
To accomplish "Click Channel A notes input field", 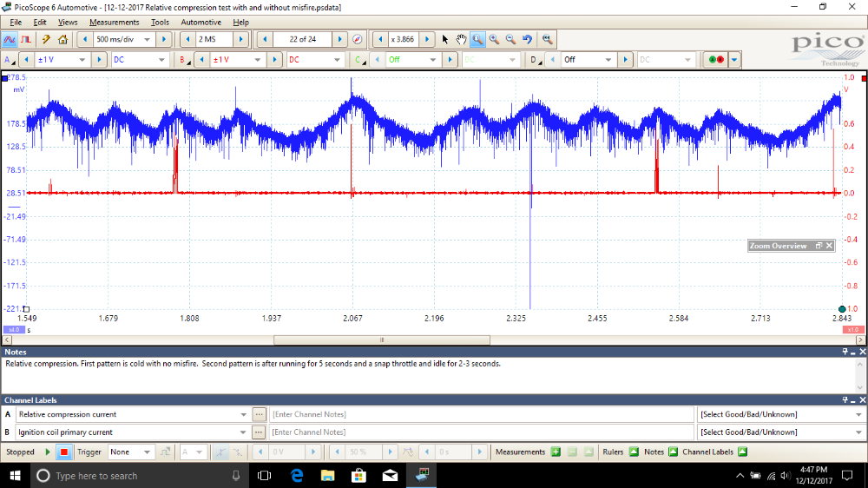I will pyautogui.click(x=483, y=414).
